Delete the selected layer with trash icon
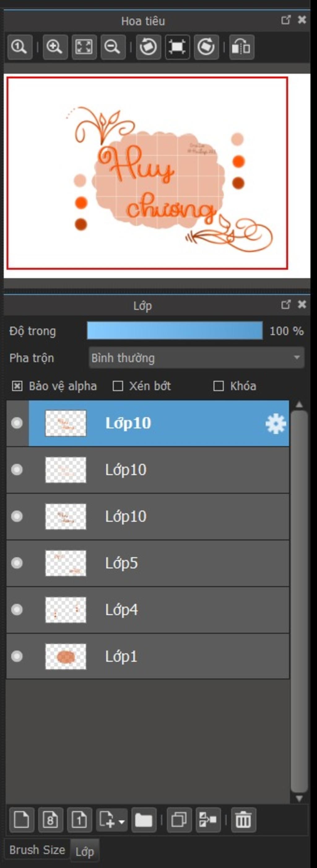 coord(243,820)
